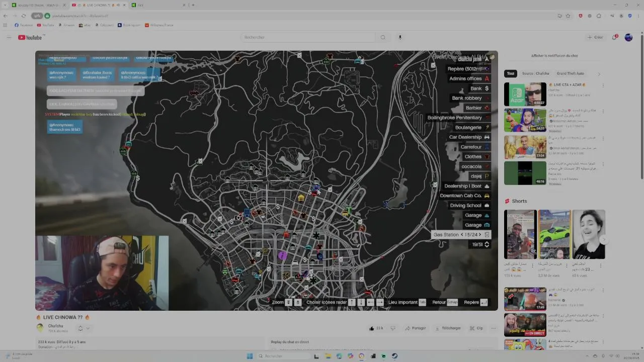Select Bank robbery in map legend
This screenshot has height=362, width=644.
(x=470, y=98)
